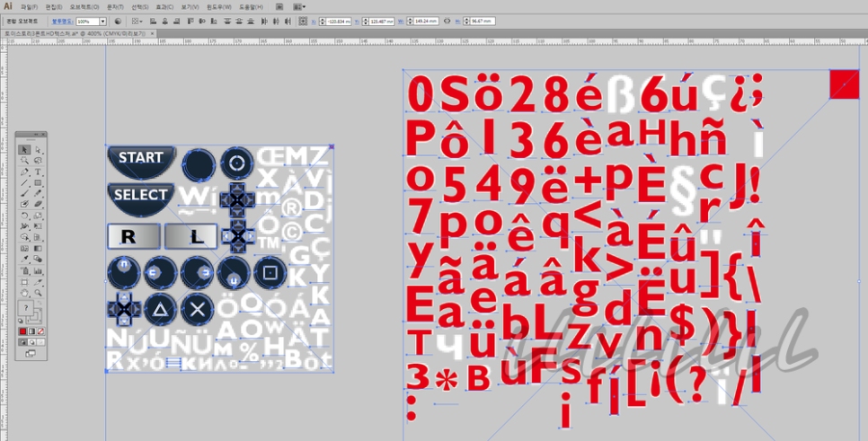Click vertical align bottom icon
This screenshot has height=441, width=868.
pos(214,22)
